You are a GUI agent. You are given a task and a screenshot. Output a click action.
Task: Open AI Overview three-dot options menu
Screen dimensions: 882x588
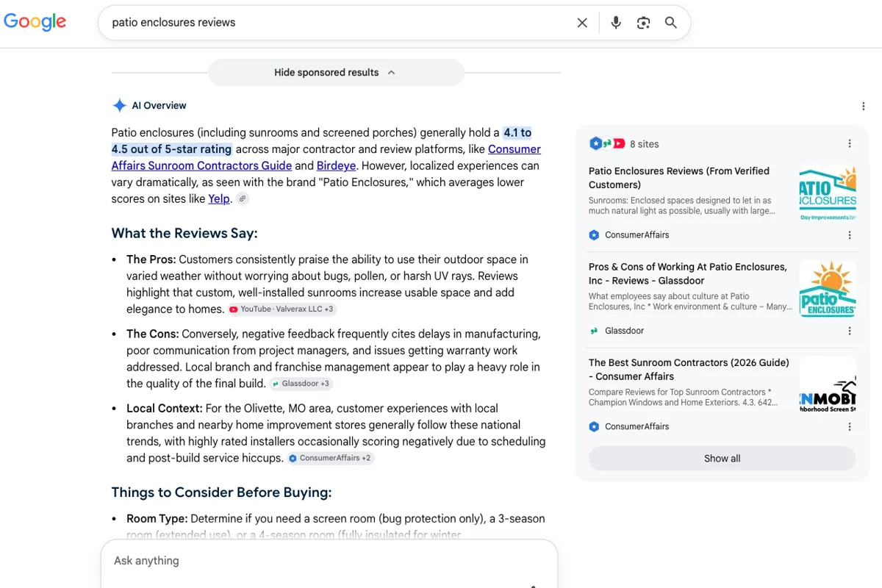coord(864,107)
